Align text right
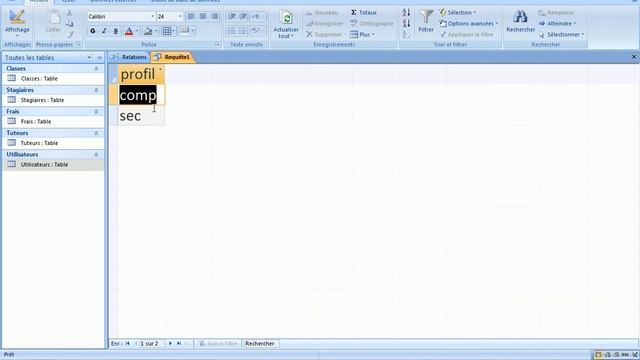The image size is (640, 360). click(215, 16)
